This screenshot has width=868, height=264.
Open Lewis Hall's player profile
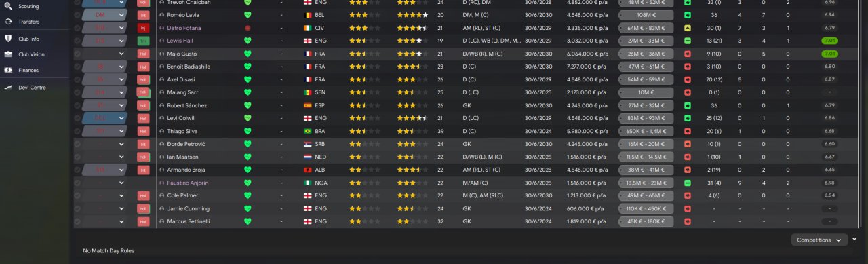pyautogui.click(x=180, y=41)
